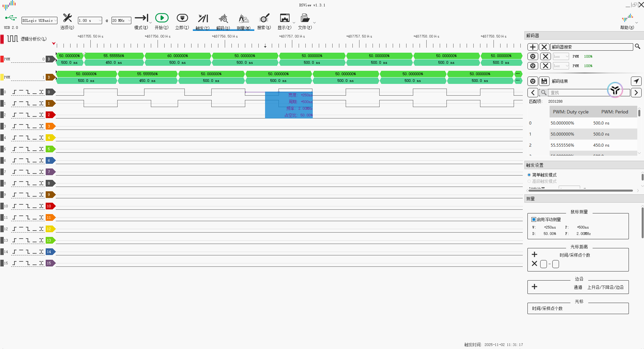Open the DSLogic U2Basic device dropdown

(39, 20)
